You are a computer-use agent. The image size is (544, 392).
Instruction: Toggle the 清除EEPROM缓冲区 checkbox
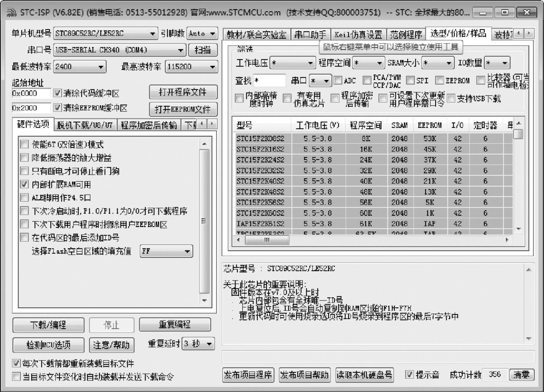(57, 108)
